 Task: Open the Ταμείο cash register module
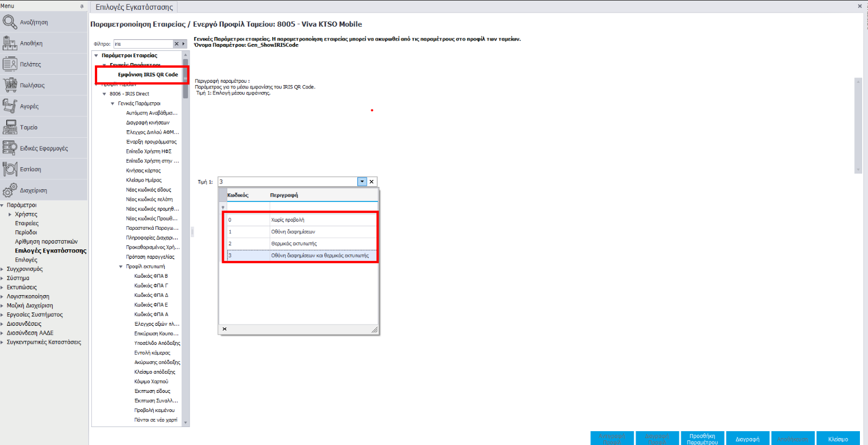[x=43, y=127]
